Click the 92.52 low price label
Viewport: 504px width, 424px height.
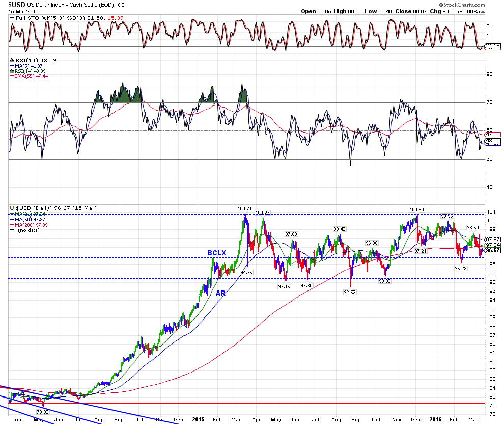click(351, 293)
